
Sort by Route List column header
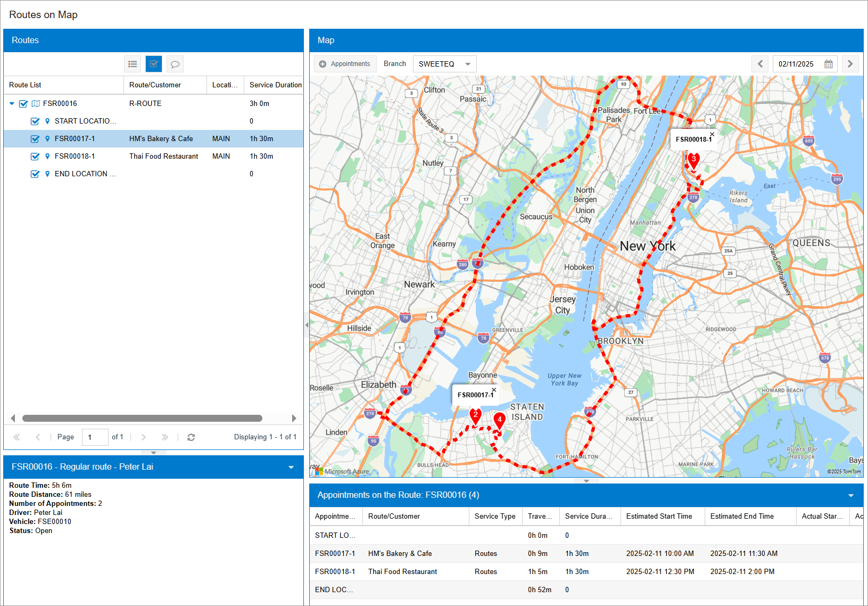pos(63,85)
